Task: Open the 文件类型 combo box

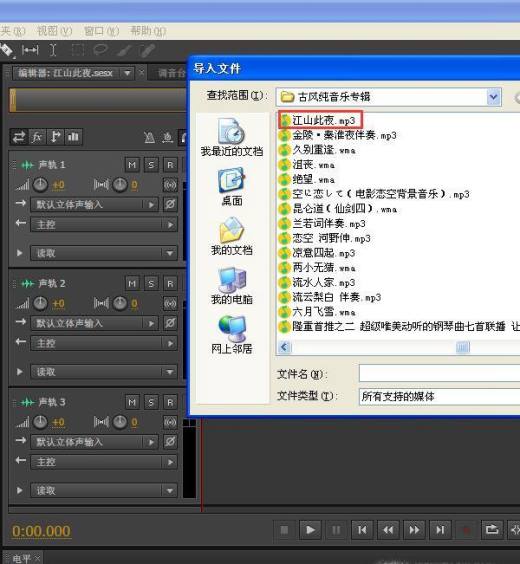Action: pos(439,396)
